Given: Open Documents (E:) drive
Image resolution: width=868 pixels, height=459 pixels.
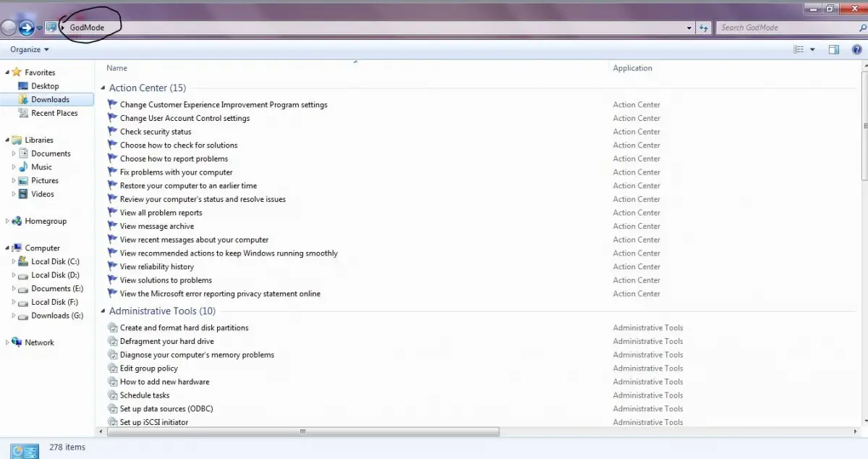Looking at the screenshot, I should click(x=57, y=288).
